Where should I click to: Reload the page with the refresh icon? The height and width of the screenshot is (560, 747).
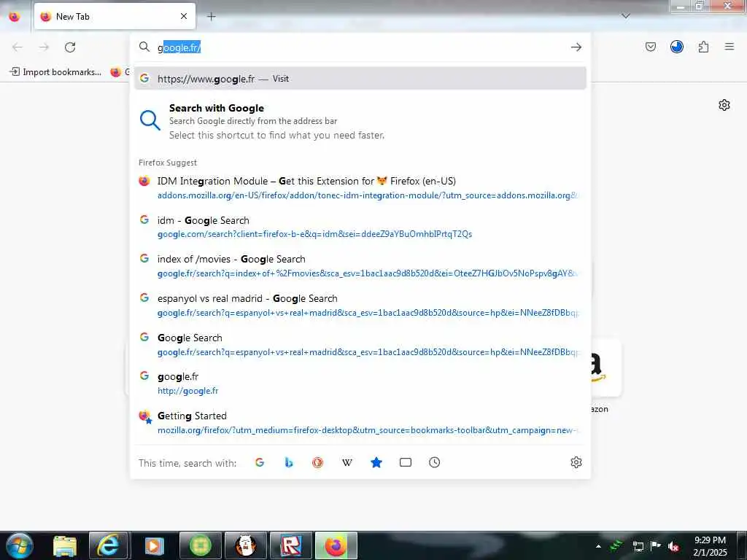(70, 47)
